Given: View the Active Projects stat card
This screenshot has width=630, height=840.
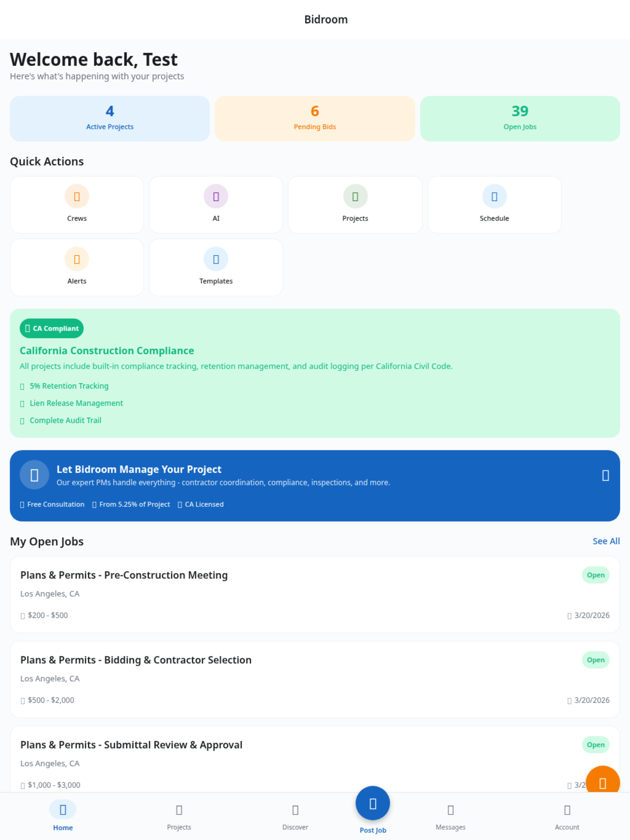Looking at the screenshot, I should tap(110, 118).
